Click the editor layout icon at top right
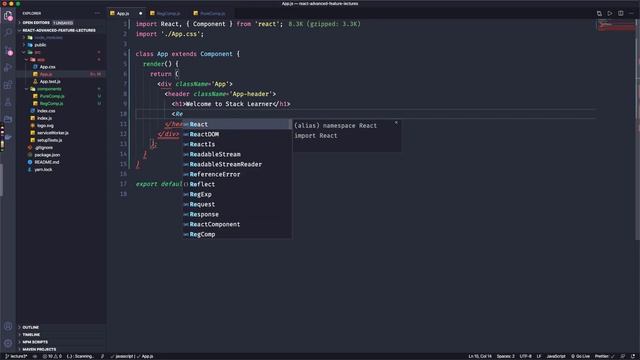Viewport: 640px width, 360px height. coord(620,13)
